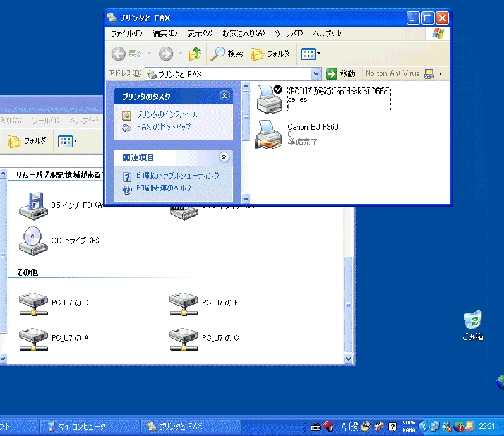Viewport: 504px width, 436px height.
Task: Switch to マイ コンピュータ taskbar button
Action: pyautogui.click(x=90, y=427)
